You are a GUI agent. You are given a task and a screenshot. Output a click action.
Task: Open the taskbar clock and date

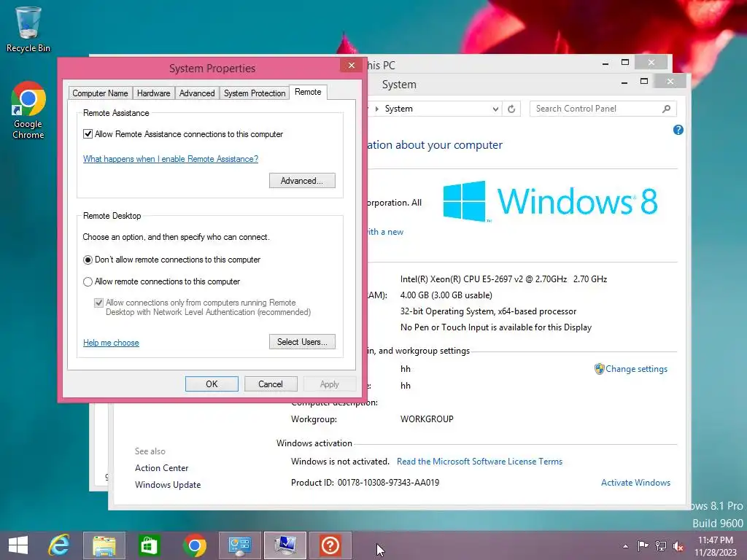coord(716,545)
